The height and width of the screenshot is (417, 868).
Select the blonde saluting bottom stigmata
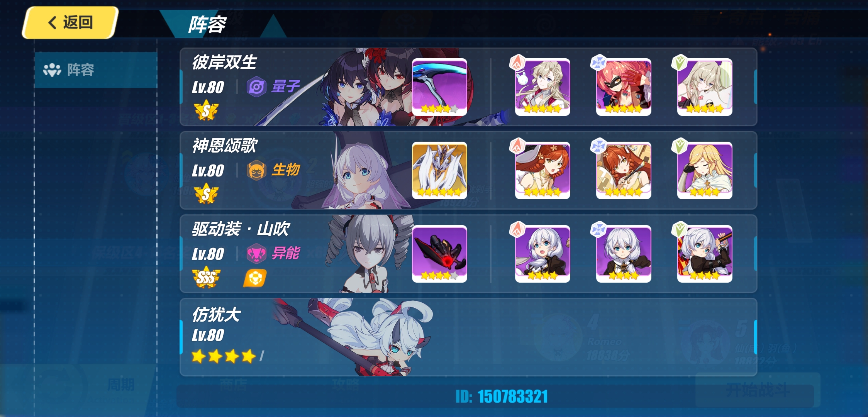pyautogui.click(x=705, y=171)
